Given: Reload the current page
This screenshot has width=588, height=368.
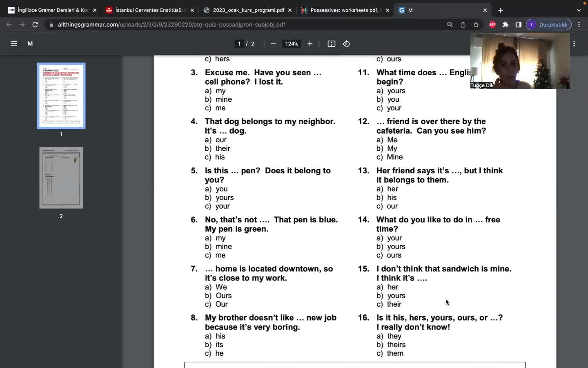Looking at the screenshot, I should [35, 25].
